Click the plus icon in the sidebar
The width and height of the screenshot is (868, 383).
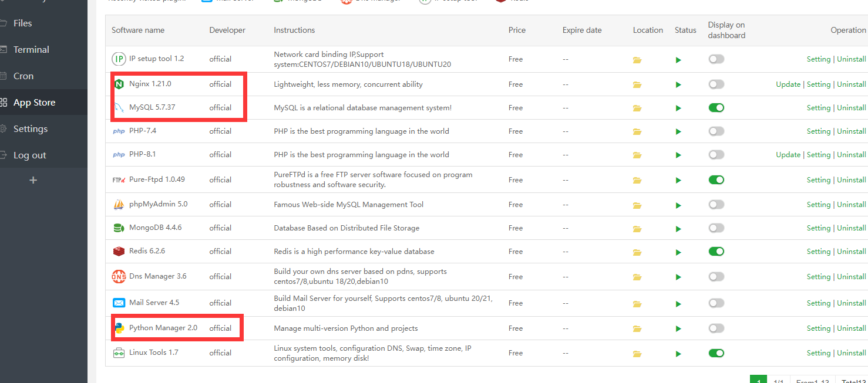click(33, 180)
